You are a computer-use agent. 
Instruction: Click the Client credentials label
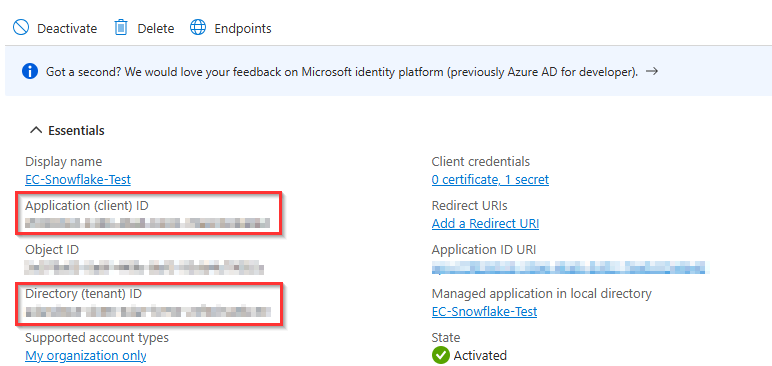tap(481, 162)
